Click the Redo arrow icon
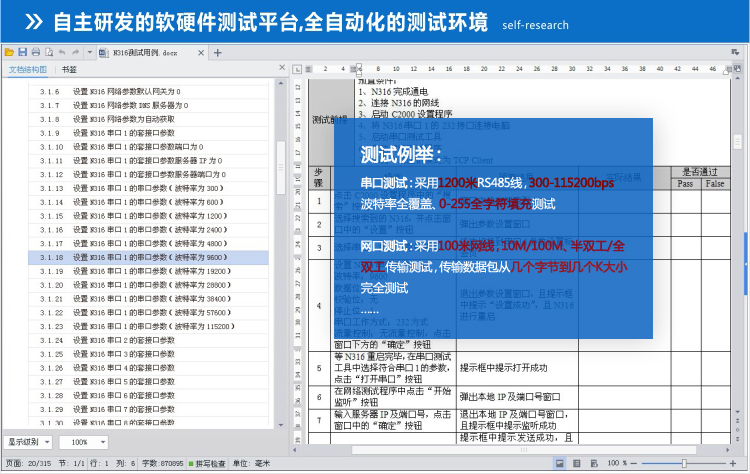This screenshot has height=474, width=750. click(76, 52)
